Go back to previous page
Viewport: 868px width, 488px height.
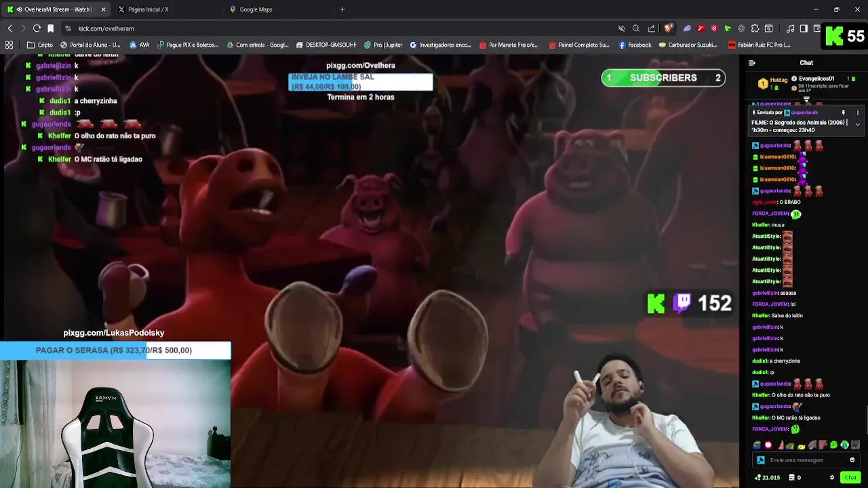[x=9, y=28]
